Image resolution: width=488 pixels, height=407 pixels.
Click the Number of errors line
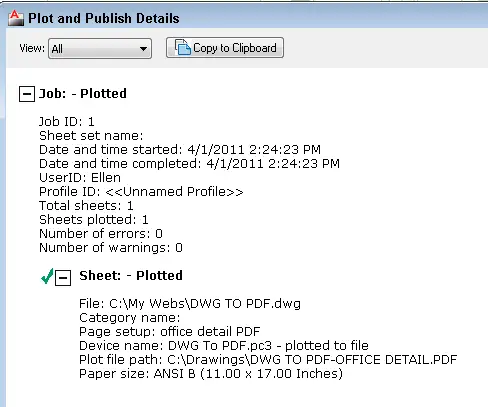point(101,234)
